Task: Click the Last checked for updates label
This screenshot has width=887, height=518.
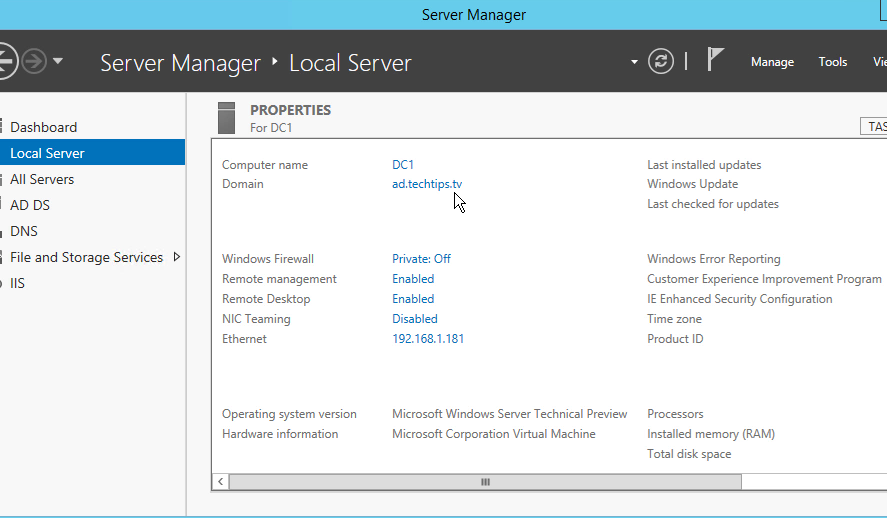Action: pyautogui.click(x=713, y=204)
